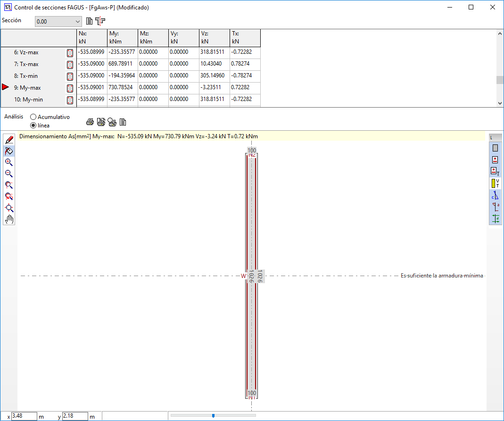Click the section icon for 6: Vz-max
This screenshot has height=421, width=504.
point(70,53)
